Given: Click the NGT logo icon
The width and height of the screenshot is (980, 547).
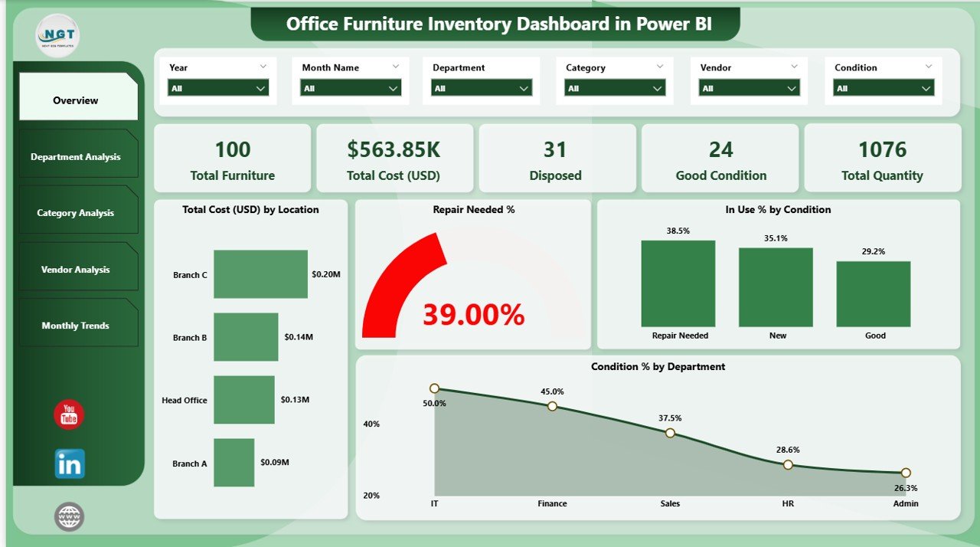Looking at the screenshot, I should pyautogui.click(x=57, y=35).
